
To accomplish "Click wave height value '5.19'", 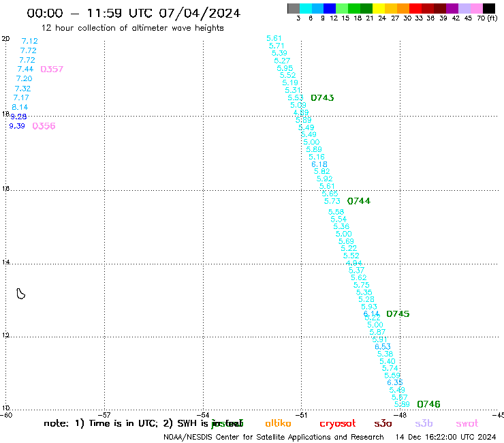I will tap(290, 82).
